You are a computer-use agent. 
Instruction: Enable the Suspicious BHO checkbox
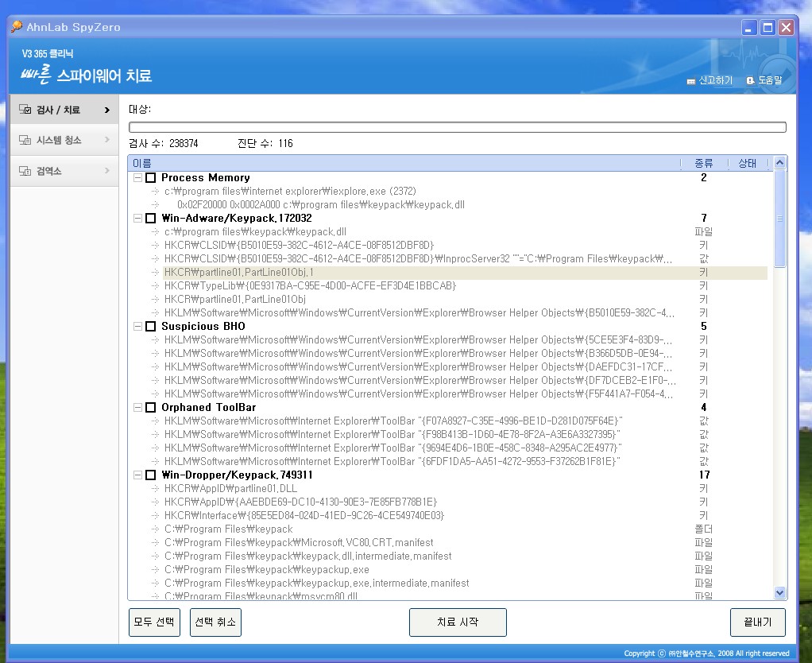click(x=151, y=326)
